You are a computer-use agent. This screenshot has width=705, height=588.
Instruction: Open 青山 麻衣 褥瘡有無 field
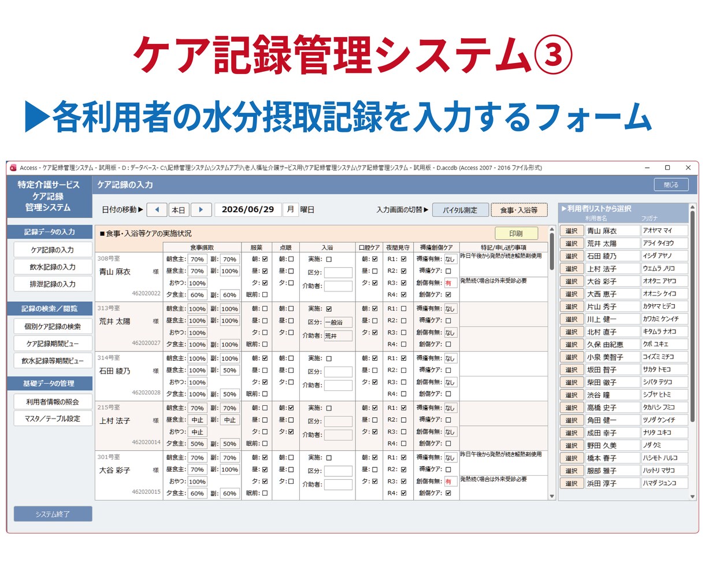pyautogui.click(x=450, y=260)
